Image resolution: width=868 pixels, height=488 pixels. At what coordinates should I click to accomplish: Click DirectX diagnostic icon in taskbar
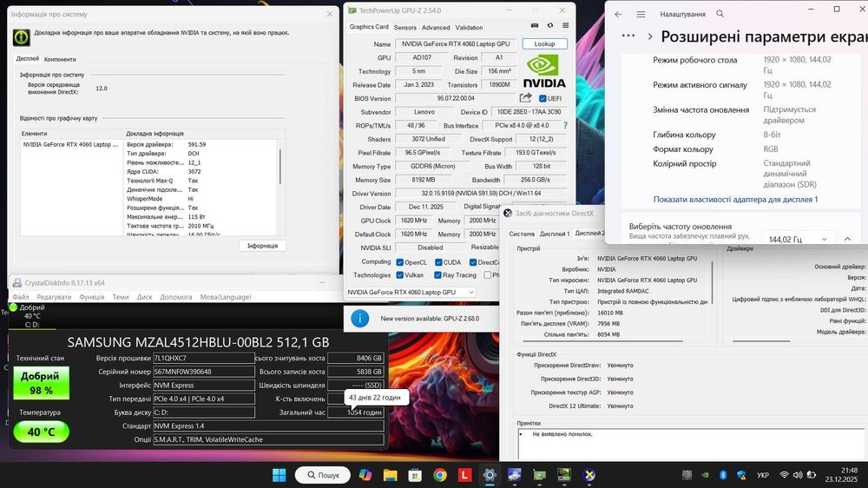(589, 475)
